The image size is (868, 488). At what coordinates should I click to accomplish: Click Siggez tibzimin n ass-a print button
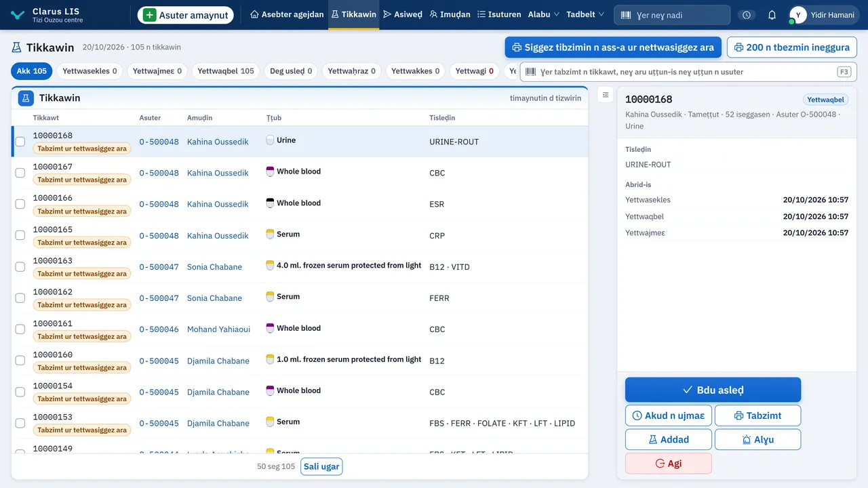click(613, 47)
